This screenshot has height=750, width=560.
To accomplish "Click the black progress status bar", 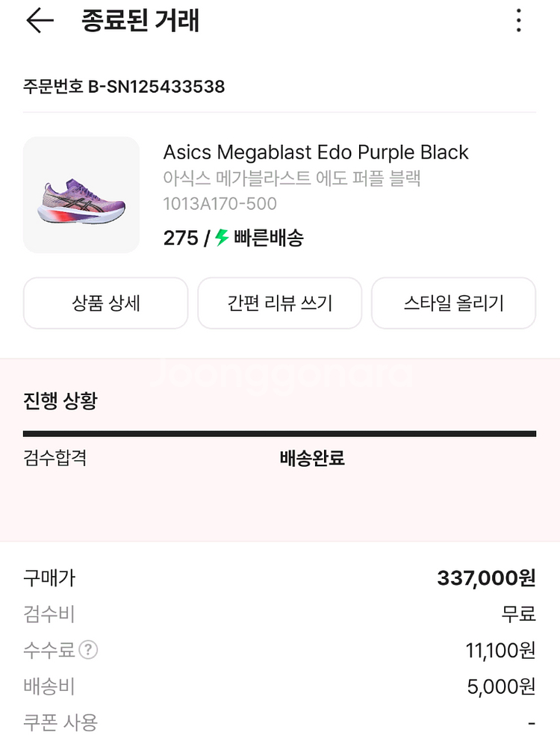I will pos(279,433).
